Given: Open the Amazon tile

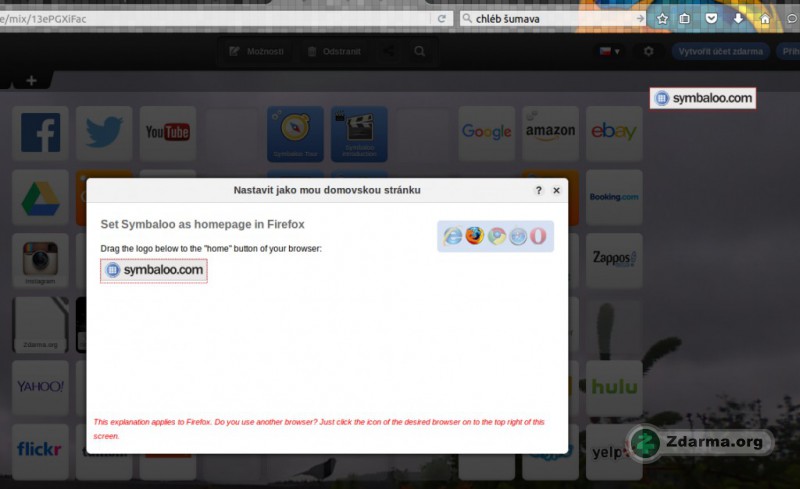Looking at the screenshot, I should coord(551,134).
